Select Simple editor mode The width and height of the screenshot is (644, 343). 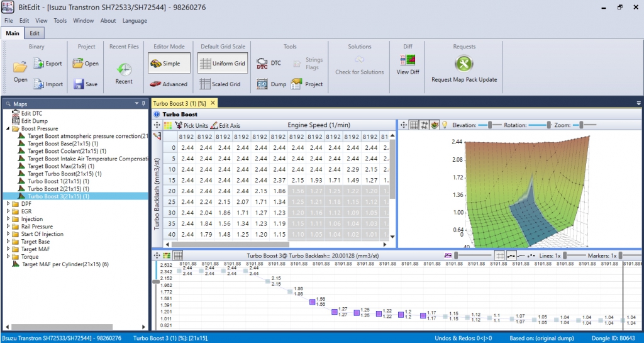pyautogui.click(x=169, y=64)
